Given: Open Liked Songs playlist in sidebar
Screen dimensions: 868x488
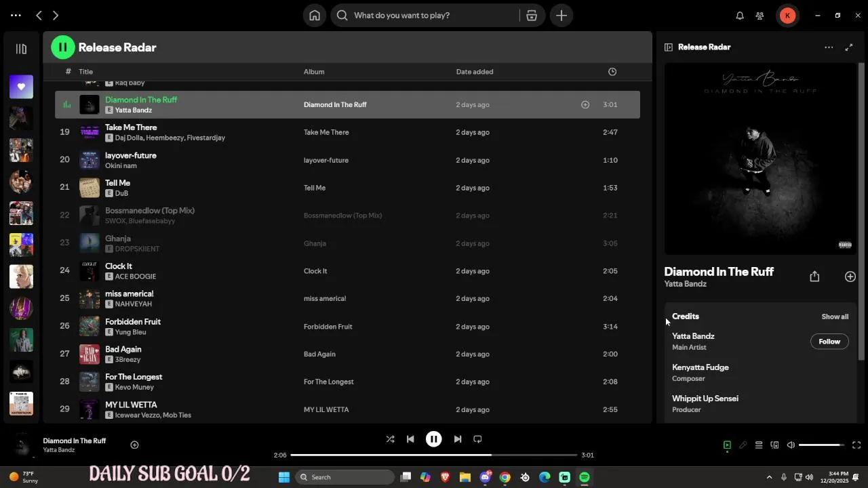Looking at the screenshot, I should point(21,87).
